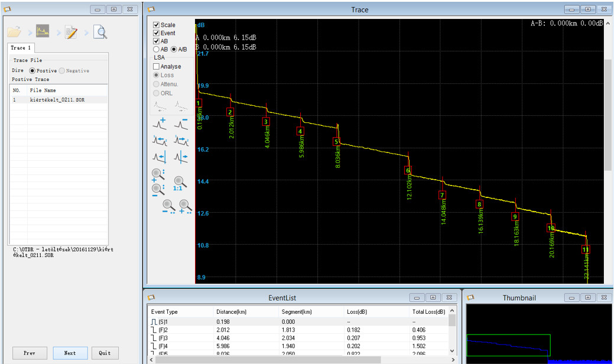The image size is (614, 364).
Task: Remove event with the minus pulse icon
Action: (181, 123)
